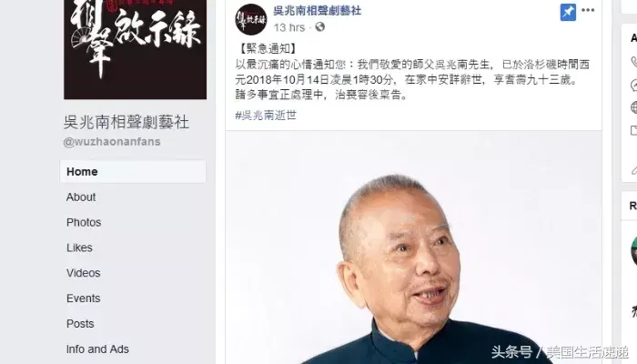Screen dimensions: 637x364
Task: Click the #吳兆南逝世 hashtag link
Action: click(266, 116)
